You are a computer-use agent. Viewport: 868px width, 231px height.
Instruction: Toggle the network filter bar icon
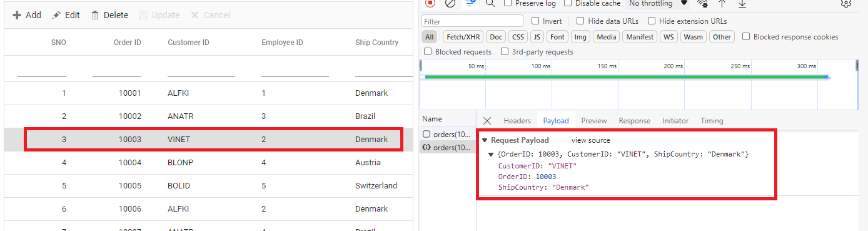[x=470, y=3]
